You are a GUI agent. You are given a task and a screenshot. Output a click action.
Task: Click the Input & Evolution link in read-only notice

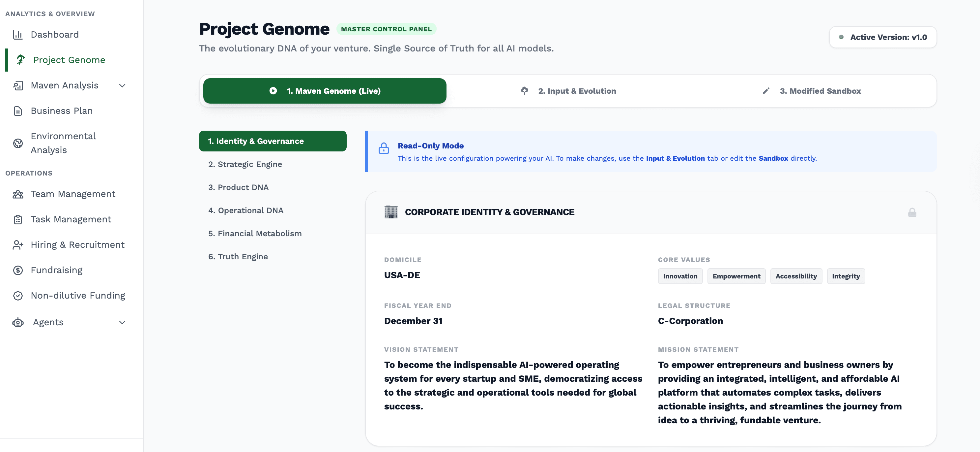[x=675, y=158]
